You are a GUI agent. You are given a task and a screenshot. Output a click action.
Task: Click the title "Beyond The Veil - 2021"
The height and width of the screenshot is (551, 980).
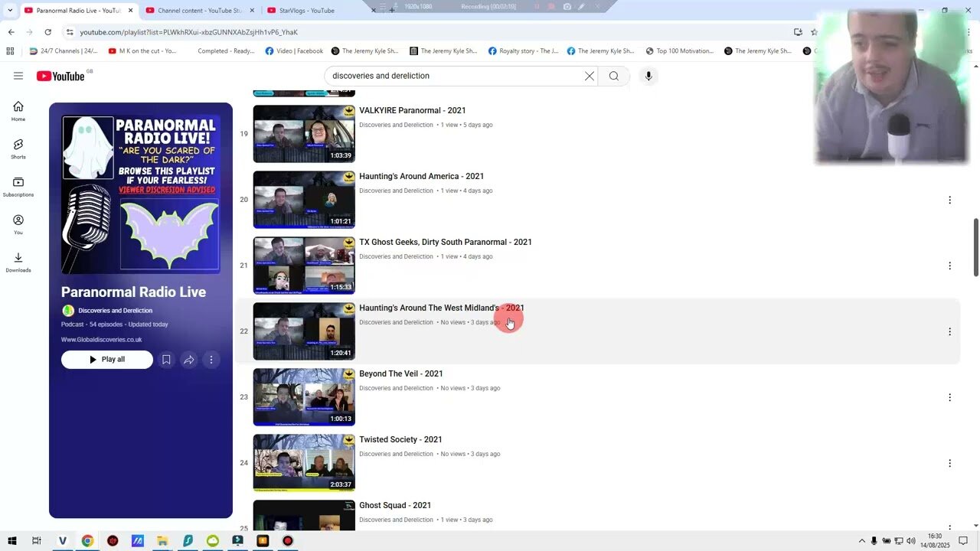click(x=401, y=374)
